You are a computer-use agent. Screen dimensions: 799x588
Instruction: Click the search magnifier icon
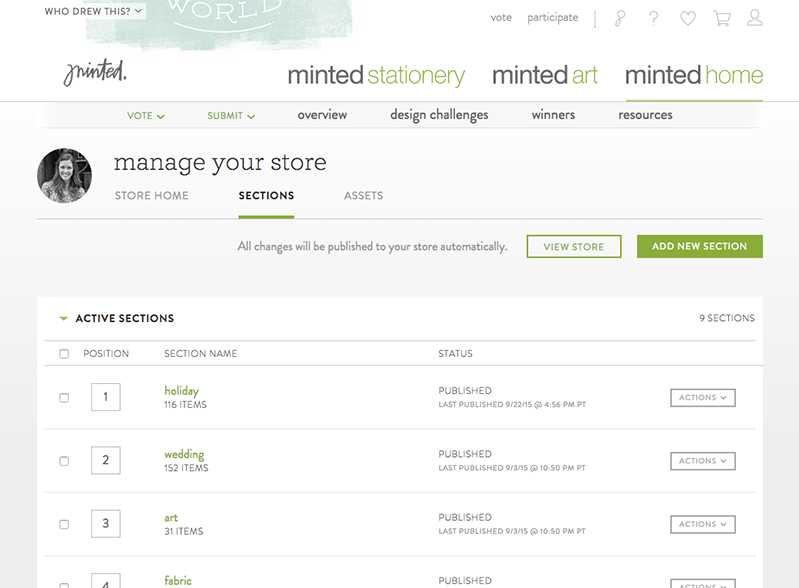pos(620,18)
